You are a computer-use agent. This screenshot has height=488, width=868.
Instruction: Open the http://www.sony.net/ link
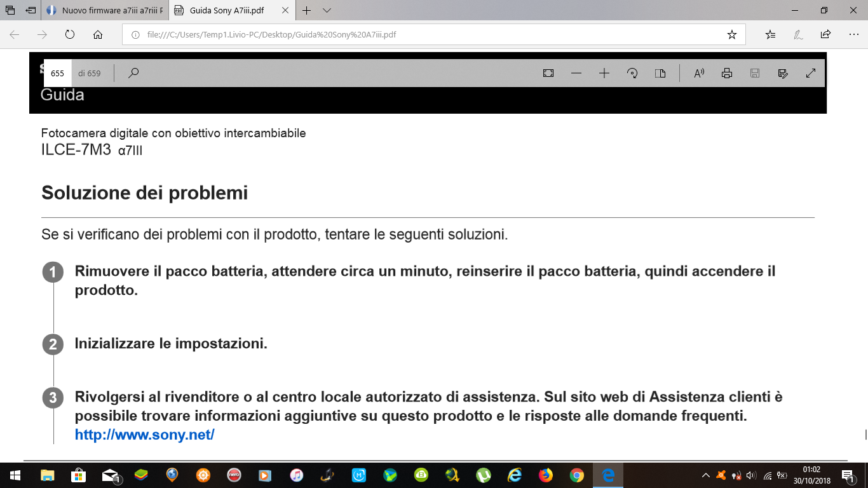[145, 435]
